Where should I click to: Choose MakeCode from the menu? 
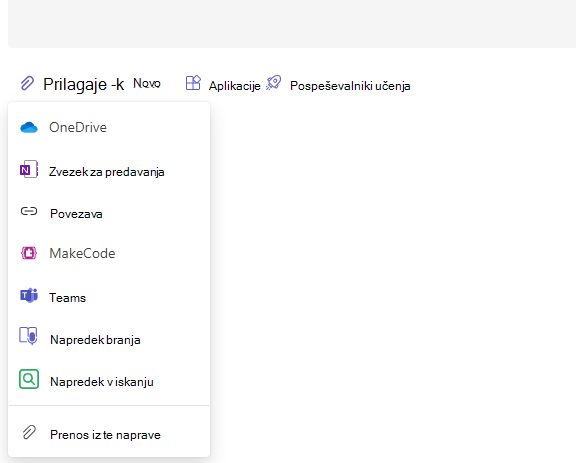coord(109,253)
